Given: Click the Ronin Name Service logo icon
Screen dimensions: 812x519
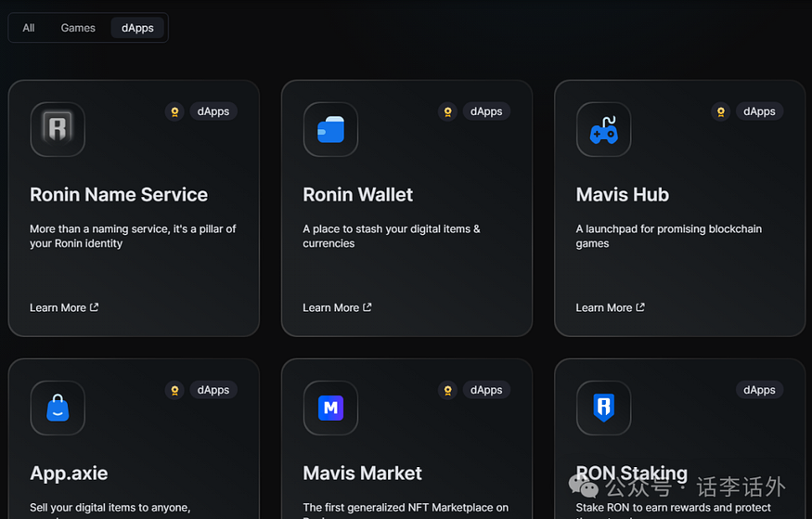Looking at the screenshot, I should pyautogui.click(x=58, y=129).
